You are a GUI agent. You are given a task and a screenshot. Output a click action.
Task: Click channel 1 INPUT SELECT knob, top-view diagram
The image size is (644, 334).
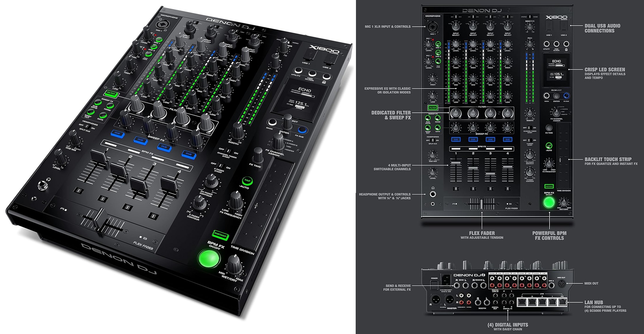pyautogui.click(x=456, y=27)
